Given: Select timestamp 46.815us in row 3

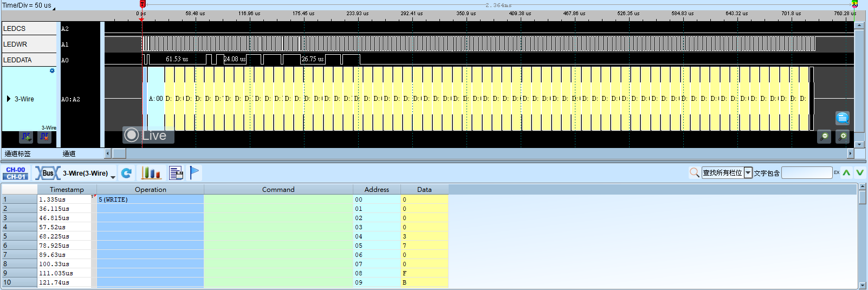Looking at the screenshot, I should 64,218.
